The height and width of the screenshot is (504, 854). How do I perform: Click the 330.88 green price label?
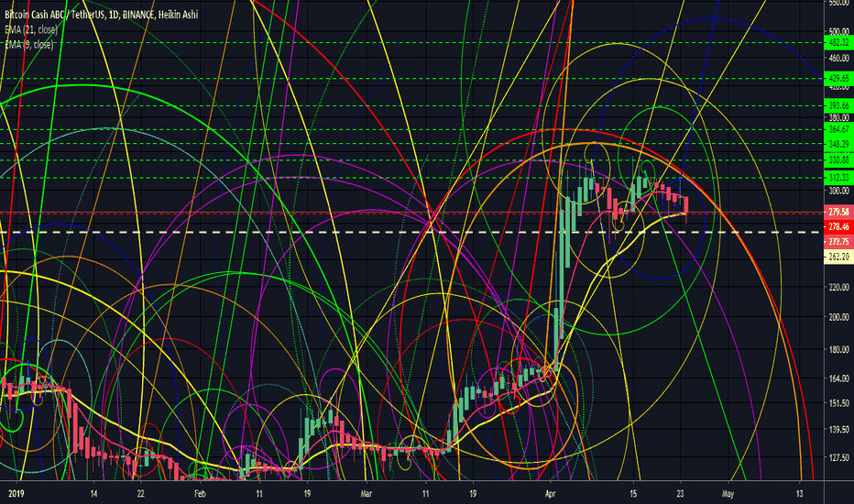click(x=838, y=160)
